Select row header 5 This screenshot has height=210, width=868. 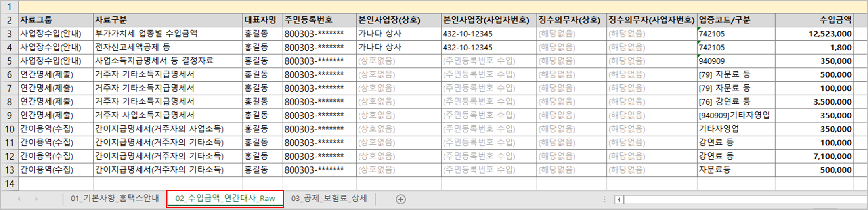(x=9, y=61)
